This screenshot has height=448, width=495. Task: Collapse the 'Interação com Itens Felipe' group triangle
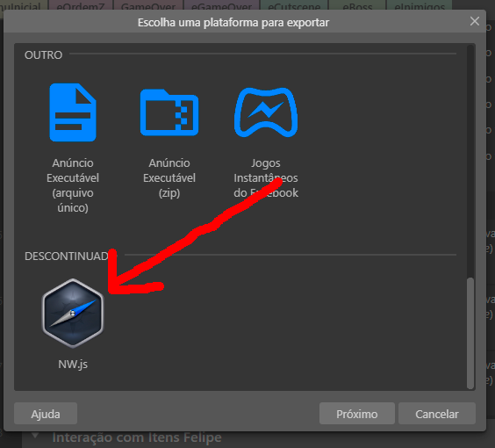35,436
